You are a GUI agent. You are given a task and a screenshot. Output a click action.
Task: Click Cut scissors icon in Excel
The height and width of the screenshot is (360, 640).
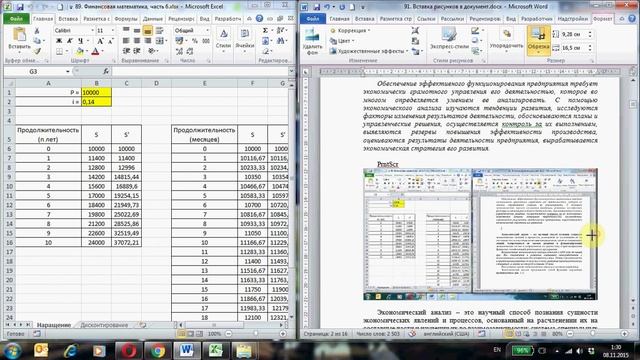tap(37, 31)
